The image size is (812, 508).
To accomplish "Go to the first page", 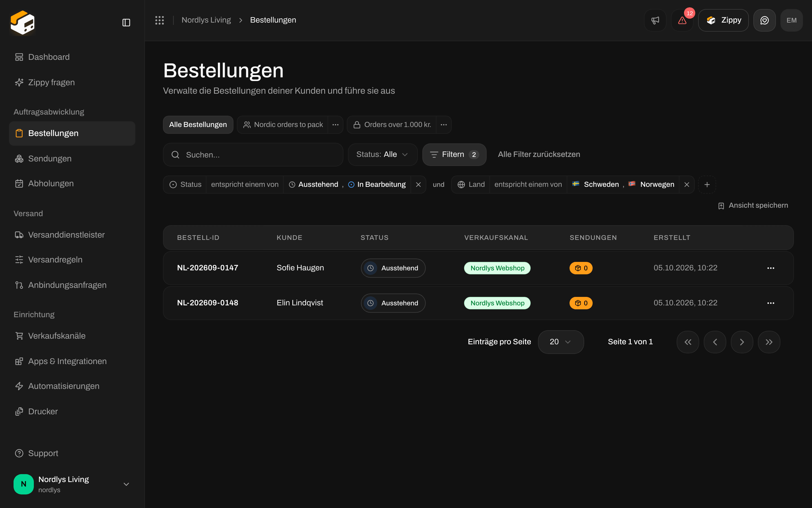I will [688, 342].
